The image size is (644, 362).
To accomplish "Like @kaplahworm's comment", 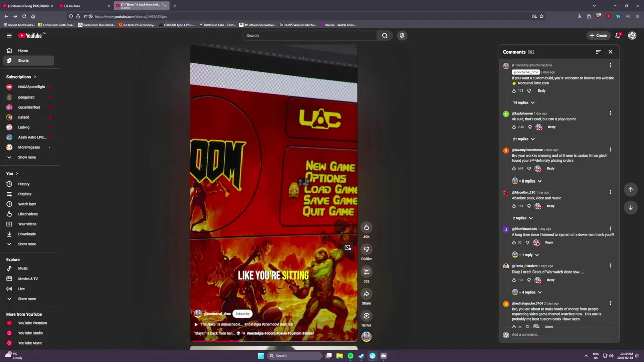I will click(x=514, y=127).
